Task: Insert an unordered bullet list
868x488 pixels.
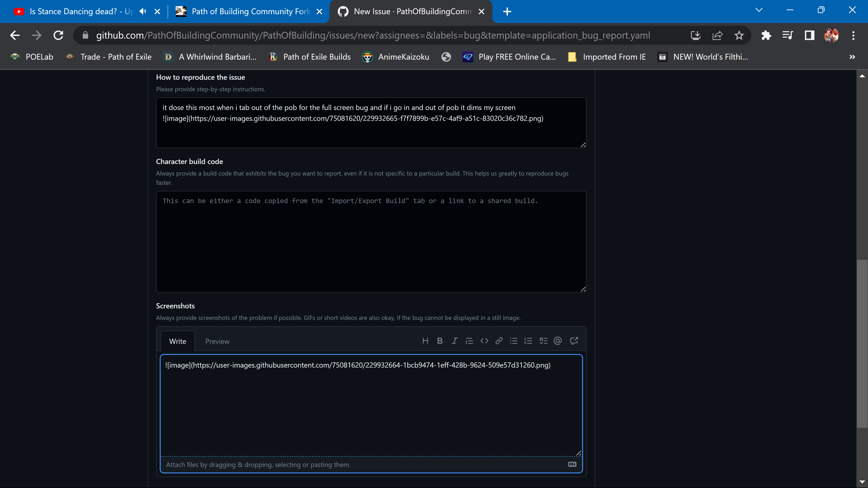Action: click(x=514, y=341)
